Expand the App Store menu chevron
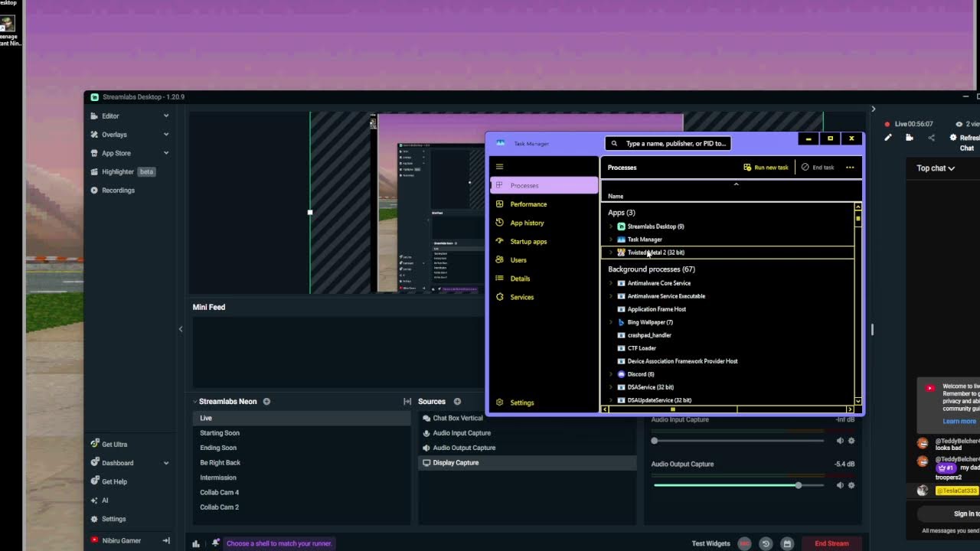 click(x=166, y=153)
